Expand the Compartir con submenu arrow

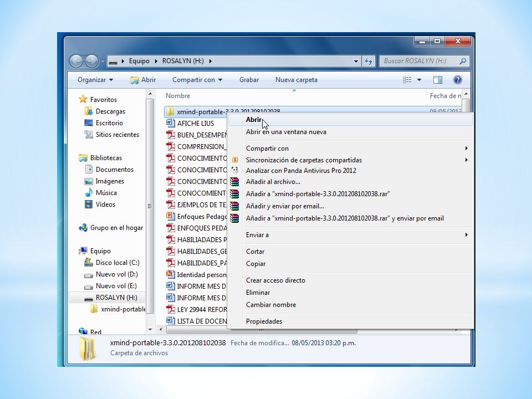click(467, 149)
